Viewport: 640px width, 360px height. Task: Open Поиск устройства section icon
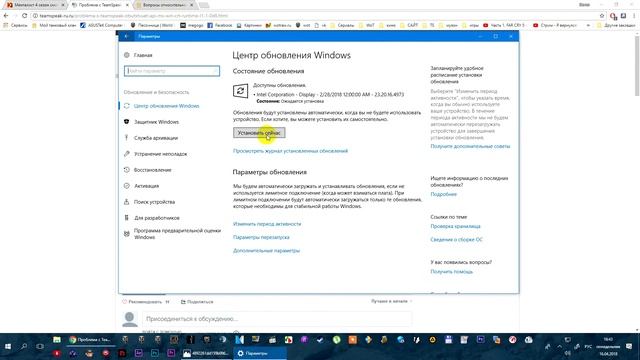point(127,202)
